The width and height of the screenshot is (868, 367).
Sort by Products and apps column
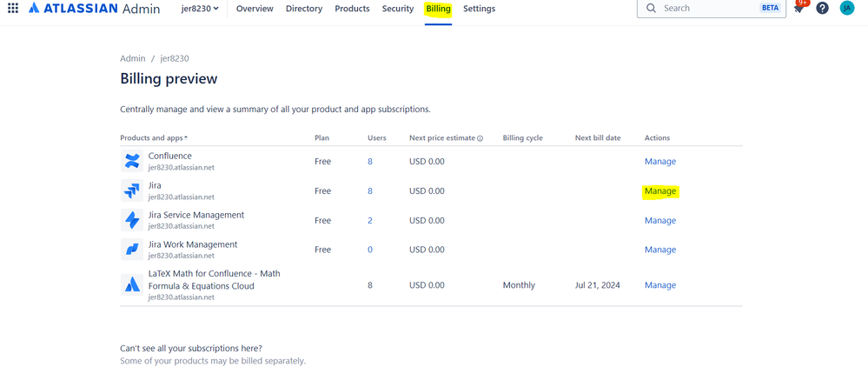pos(153,137)
